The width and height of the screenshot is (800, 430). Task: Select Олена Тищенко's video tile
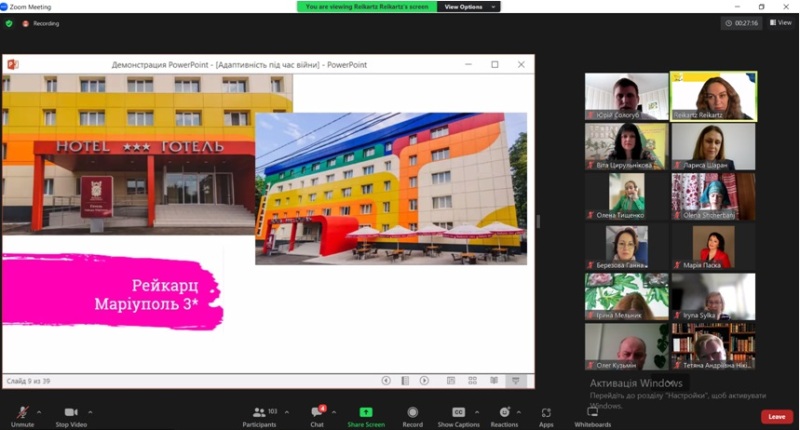point(627,196)
